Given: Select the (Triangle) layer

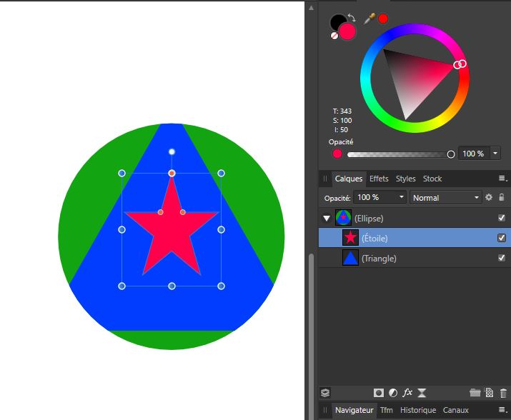Looking at the screenshot, I should [x=415, y=258].
